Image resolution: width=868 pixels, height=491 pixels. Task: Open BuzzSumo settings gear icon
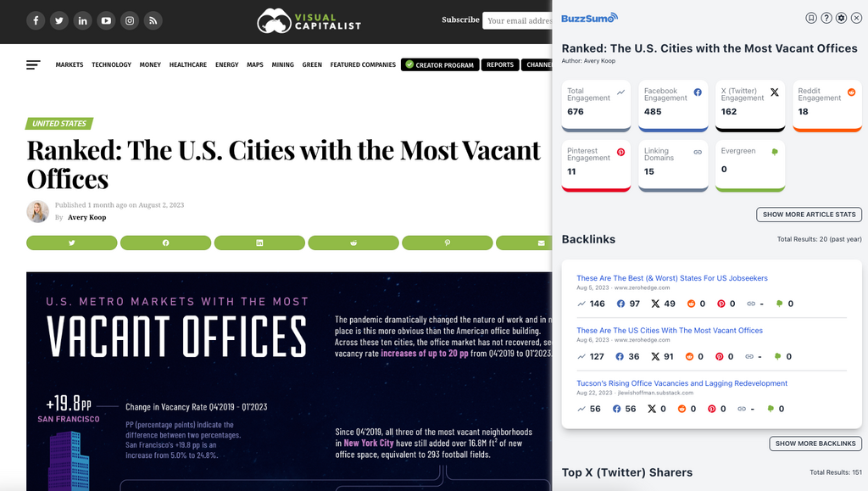(x=842, y=18)
